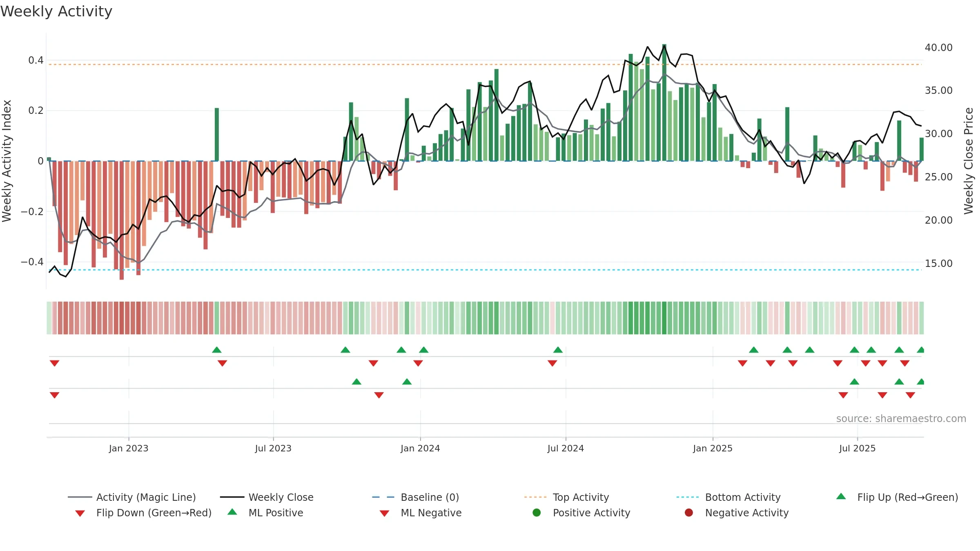
Task: Toggle Flip Up (Red→Green) legend entry
Action: (897, 497)
